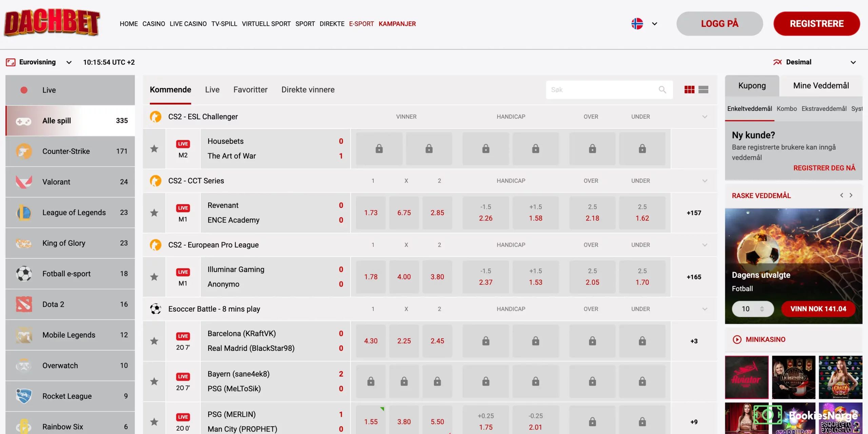Screen dimensions: 868x434
Task: Click VINN NOK 141.04 button
Action: coord(818,309)
